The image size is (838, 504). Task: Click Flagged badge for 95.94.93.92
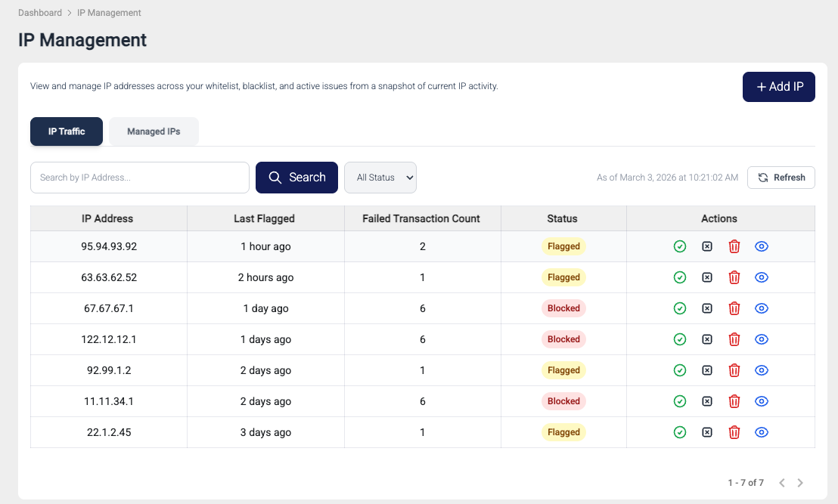[x=563, y=246]
